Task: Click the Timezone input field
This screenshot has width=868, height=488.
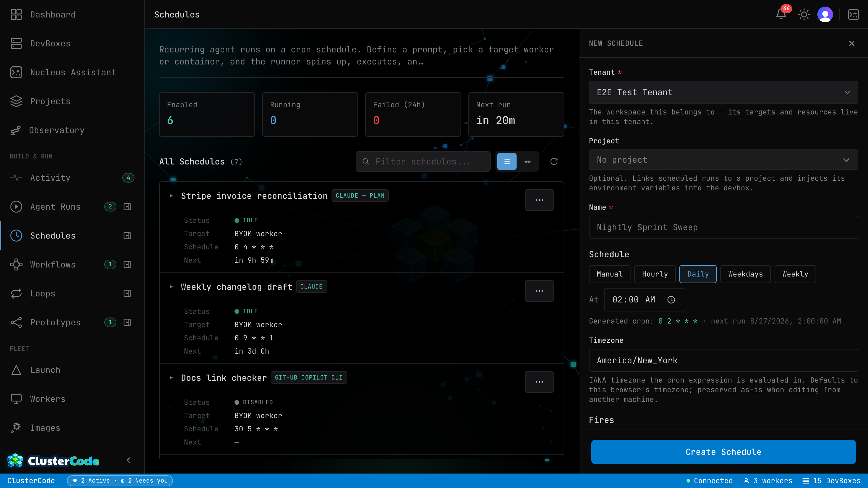Action: (x=723, y=360)
